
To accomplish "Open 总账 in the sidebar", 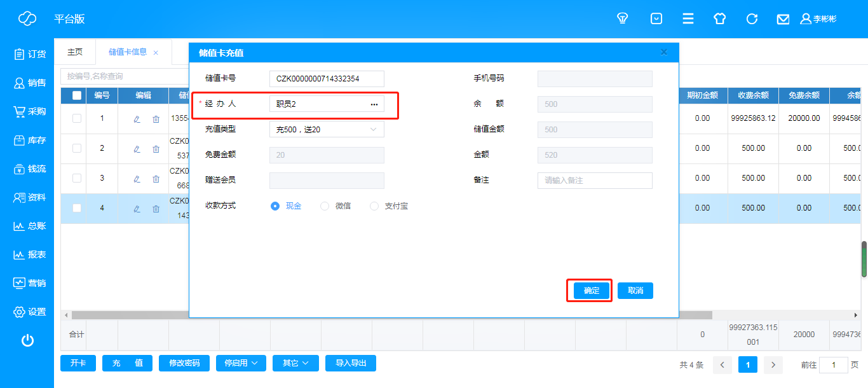I will point(30,226).
